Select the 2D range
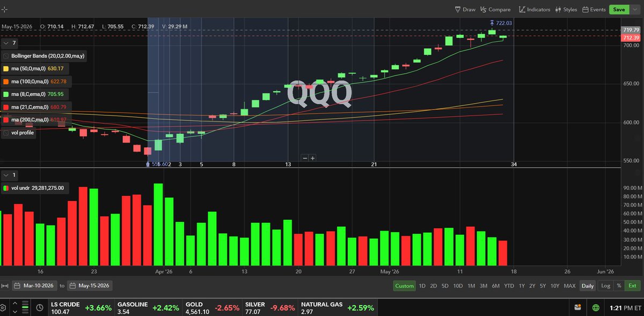Screen dimensions: 644x316 coord(434,286)
